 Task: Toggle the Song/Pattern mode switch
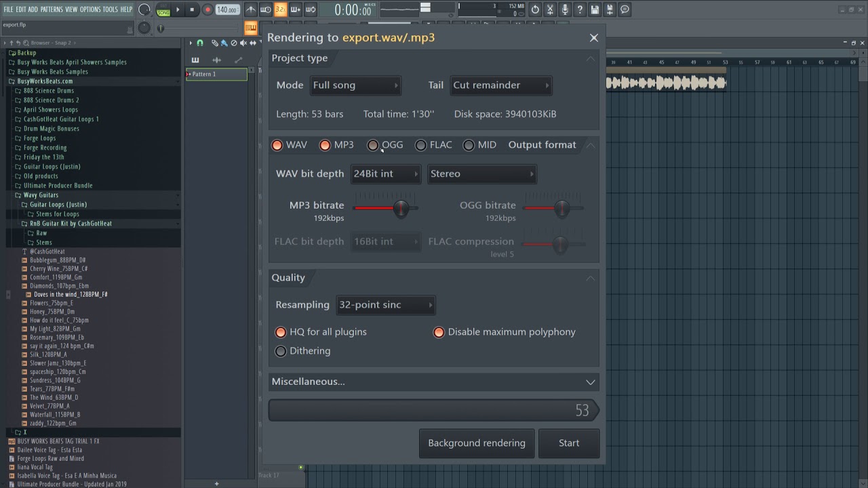coord(163,10)
